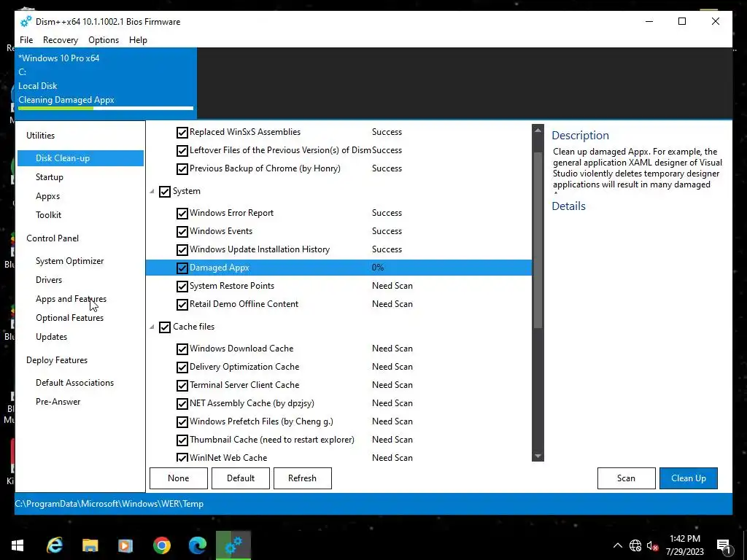
Task: Open File Explorer from the taskbar
Action: point(90,545)
